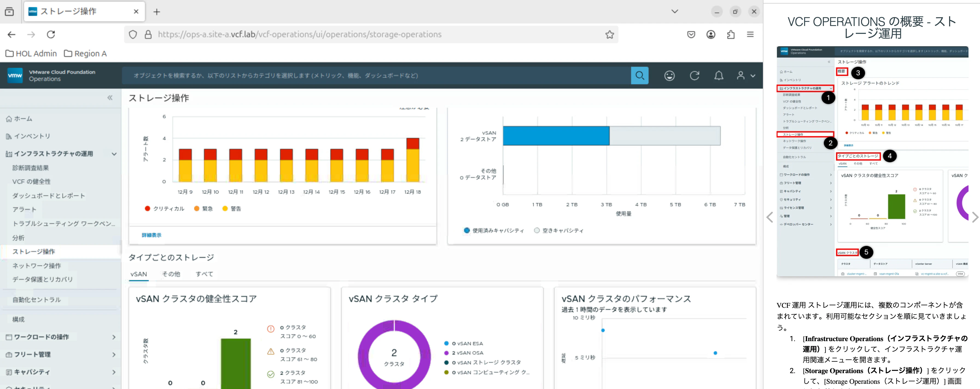The image size is (980, 389).
Task: Click the refresh icon in Operations header
Action: pyautogui.click(x=694, y=76)
